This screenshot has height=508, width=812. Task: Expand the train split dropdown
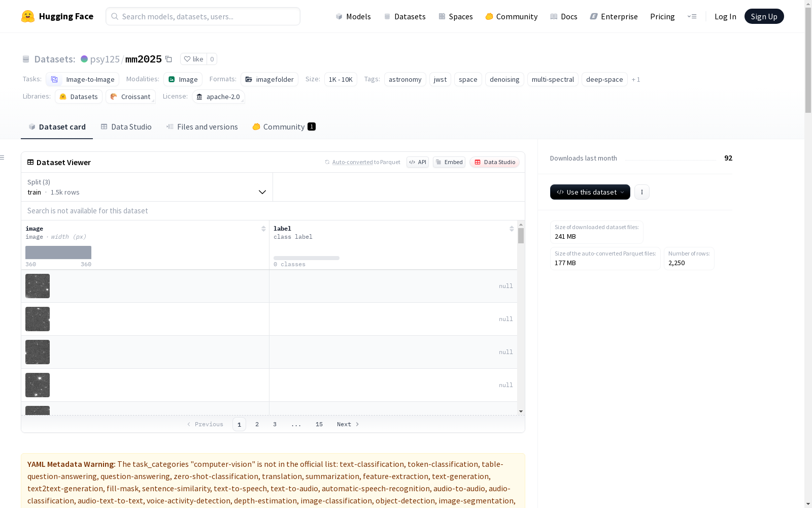(x=147, y=187)
